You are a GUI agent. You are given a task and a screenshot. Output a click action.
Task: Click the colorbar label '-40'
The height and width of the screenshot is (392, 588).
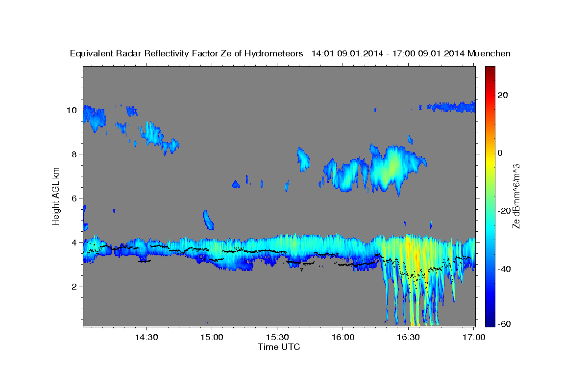(505, 269)
